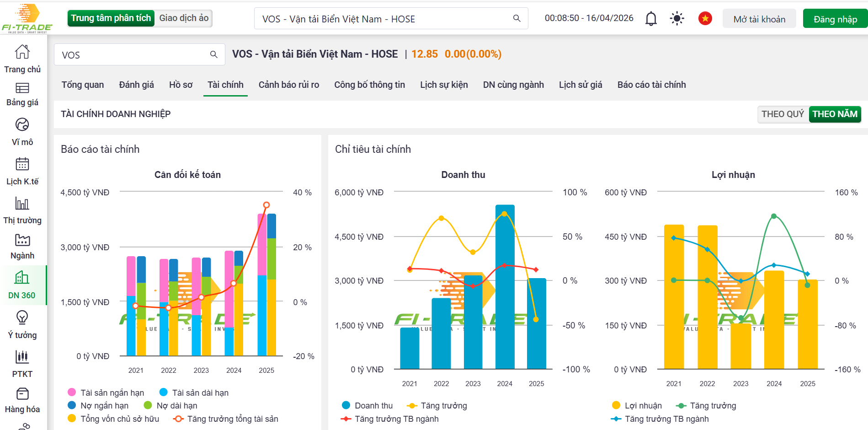
Task: Click search icon in top stock search
Action: tap(517, 18)
